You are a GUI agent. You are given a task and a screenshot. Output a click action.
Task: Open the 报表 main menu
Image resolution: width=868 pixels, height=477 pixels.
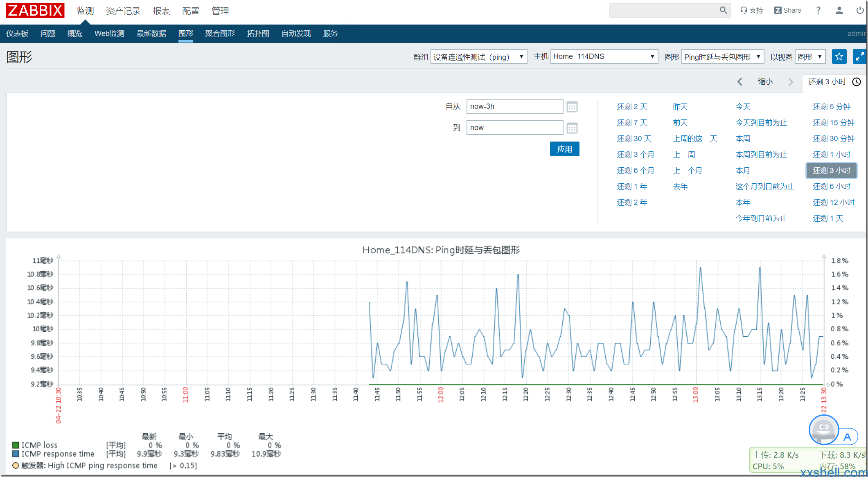tap(161, 11)
